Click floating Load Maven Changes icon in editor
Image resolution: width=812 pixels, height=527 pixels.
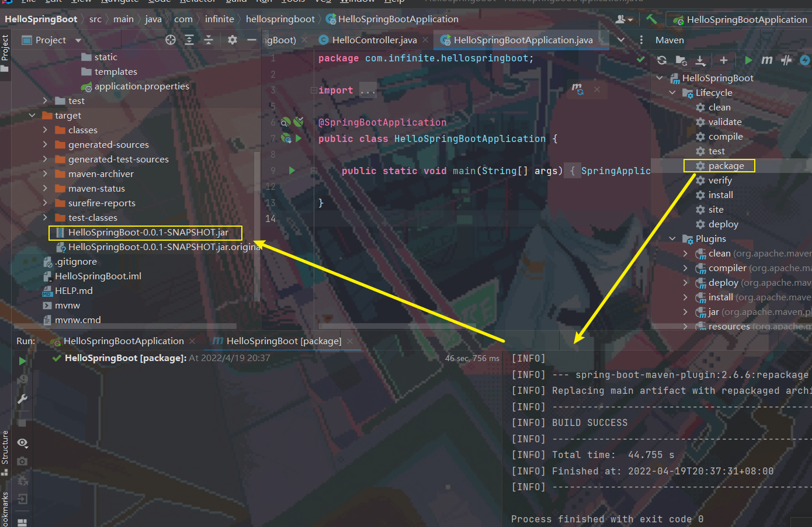[577, 89]
